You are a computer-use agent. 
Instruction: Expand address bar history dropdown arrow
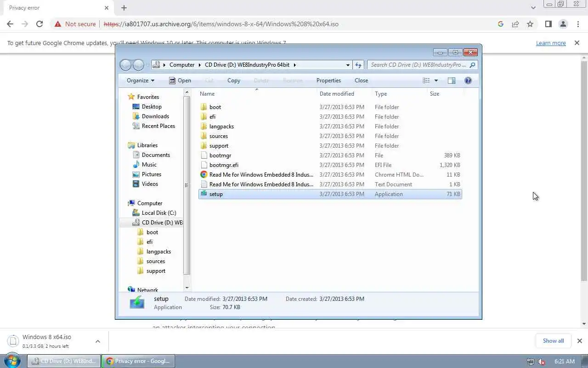(348, 65)
